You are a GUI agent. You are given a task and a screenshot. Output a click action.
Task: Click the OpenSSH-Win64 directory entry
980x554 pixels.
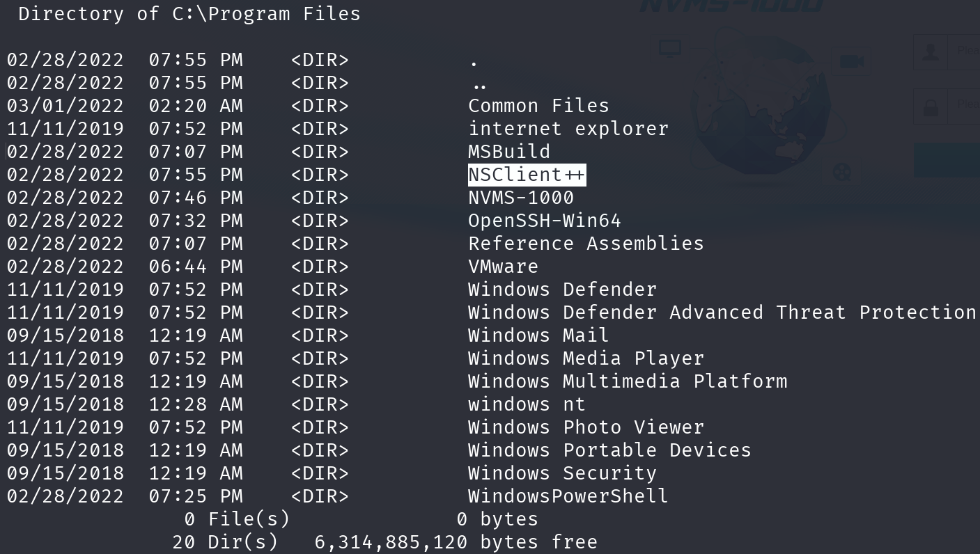tap(545, 221)
